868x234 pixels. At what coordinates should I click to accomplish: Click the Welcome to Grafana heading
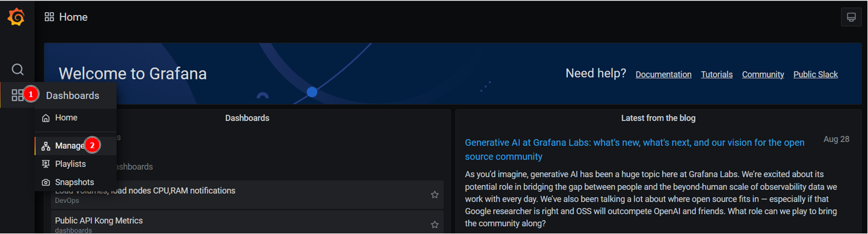click(133, 74)
